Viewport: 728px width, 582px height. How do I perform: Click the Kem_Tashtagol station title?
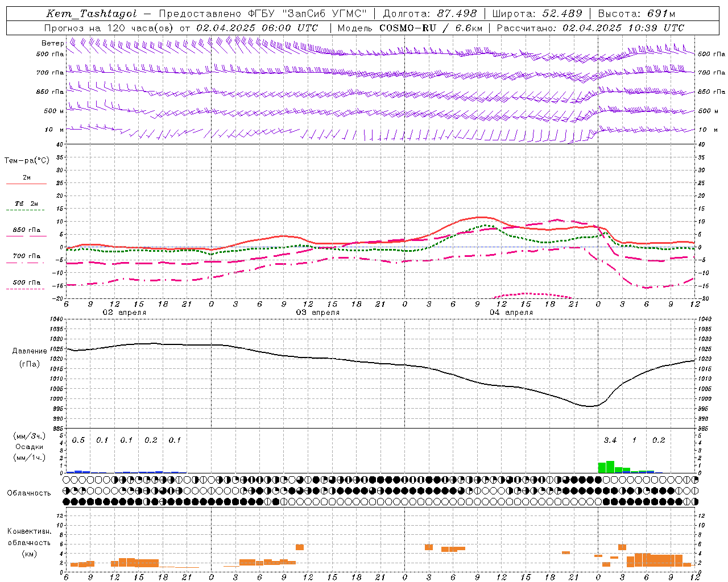pyautogui.click(x=92, y=14)
